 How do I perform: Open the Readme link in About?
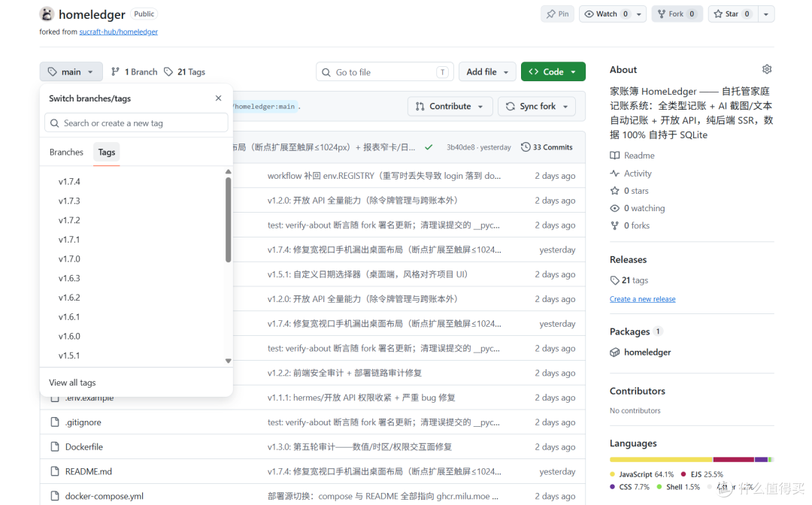point(633,156)
